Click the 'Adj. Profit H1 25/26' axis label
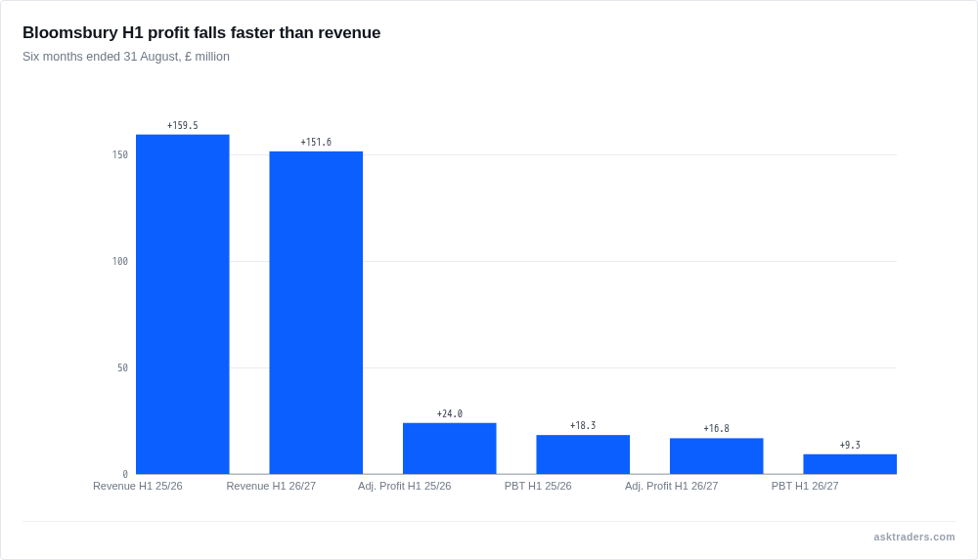 pyautogui.click(x=404, y=486)
